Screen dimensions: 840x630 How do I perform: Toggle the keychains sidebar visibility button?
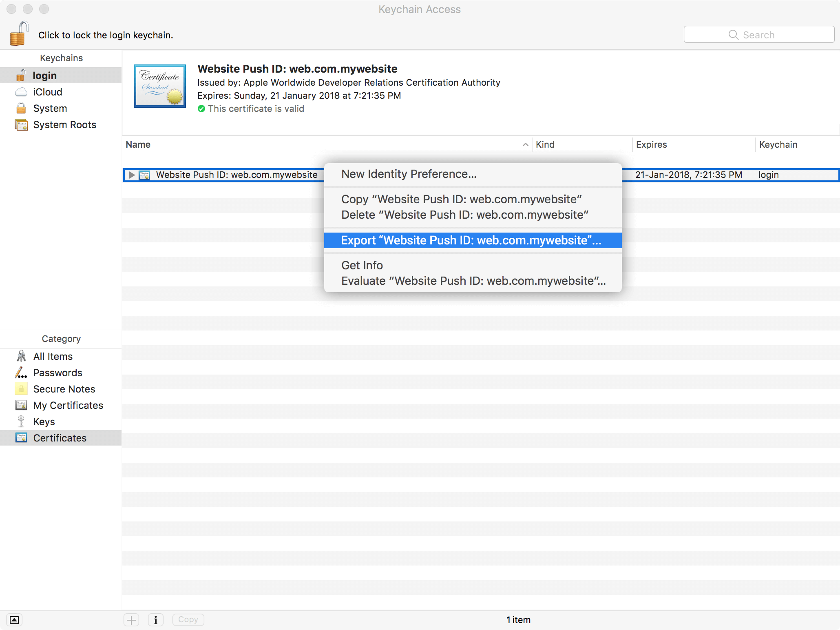(x=14, y=620)
